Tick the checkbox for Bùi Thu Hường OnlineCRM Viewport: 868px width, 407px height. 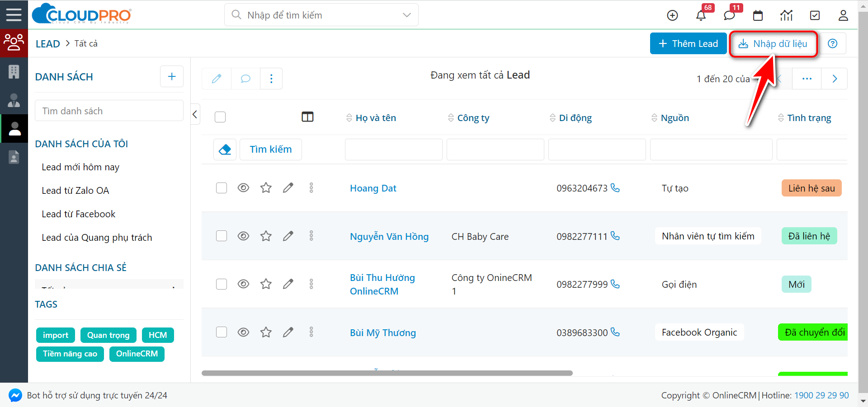tap(222, 284)
